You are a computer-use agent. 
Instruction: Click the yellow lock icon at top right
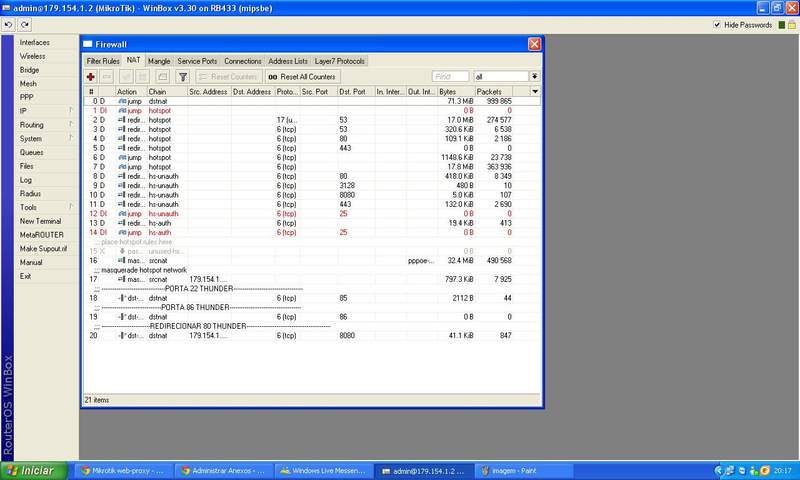[x=792, y=25]
